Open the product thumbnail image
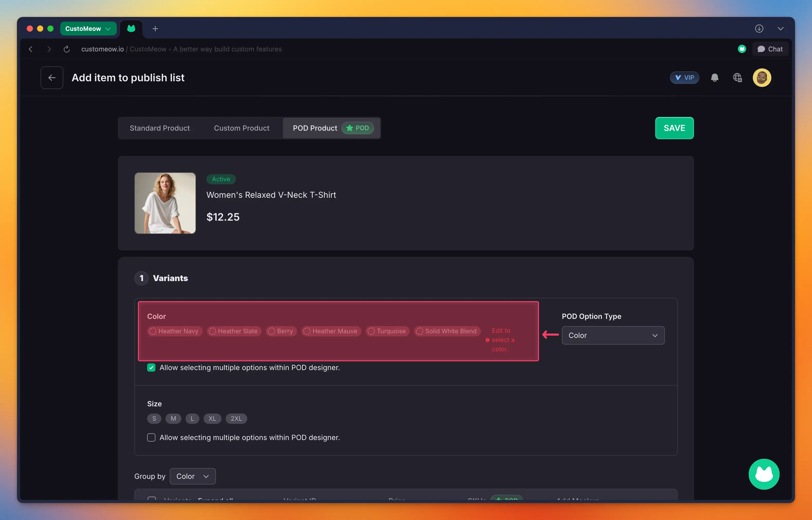Viewport: 812px width, 520px height. (165, 203)
